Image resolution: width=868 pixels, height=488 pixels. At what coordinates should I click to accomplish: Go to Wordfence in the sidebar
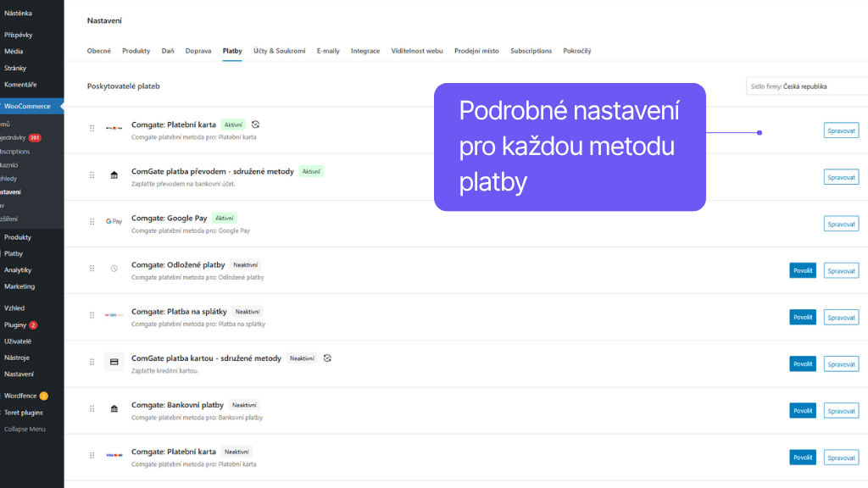point(21,396)
